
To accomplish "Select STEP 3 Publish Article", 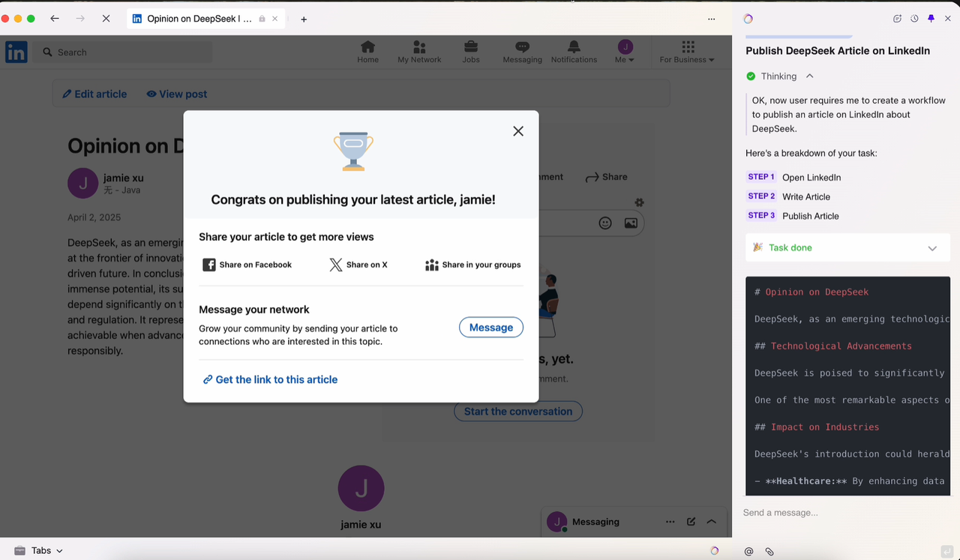I will click(793, 216).
